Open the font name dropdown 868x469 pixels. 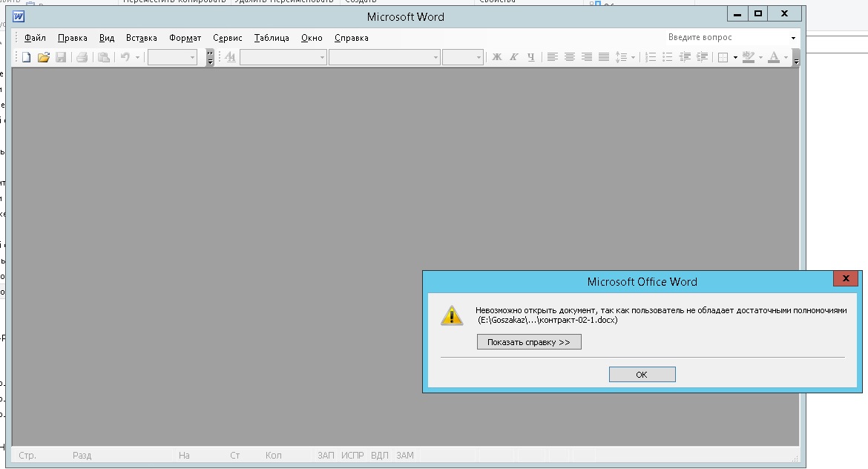pos(435,57)
